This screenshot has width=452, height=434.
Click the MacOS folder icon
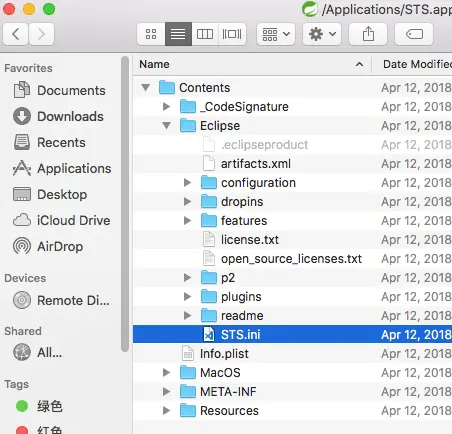[188, 373]
